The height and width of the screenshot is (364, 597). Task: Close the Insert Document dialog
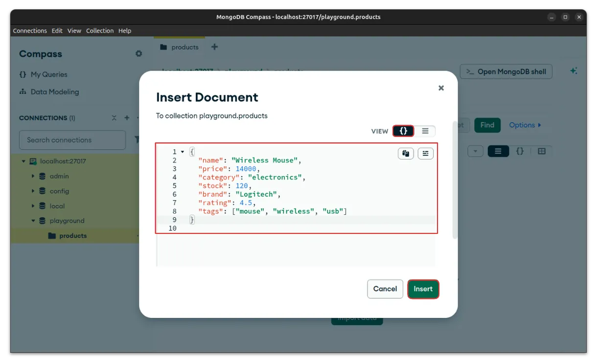(441, 88)
